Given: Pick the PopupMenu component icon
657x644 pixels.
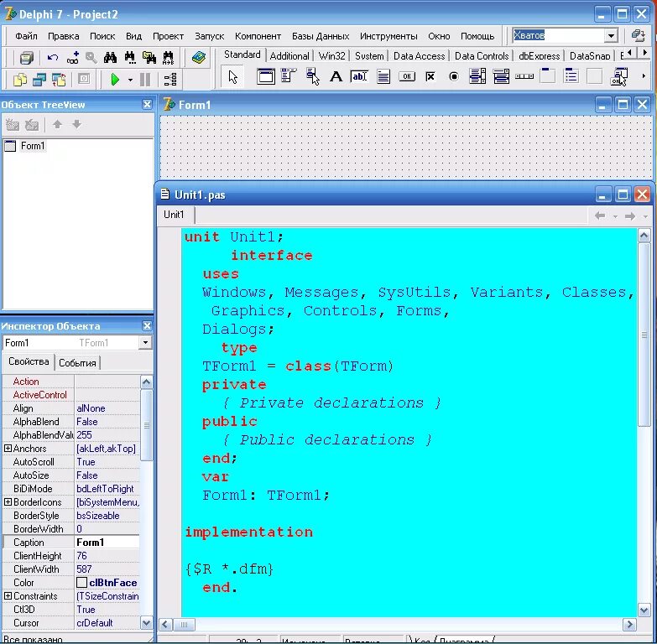Looking at the screenshot, I should tap(313, 76).
